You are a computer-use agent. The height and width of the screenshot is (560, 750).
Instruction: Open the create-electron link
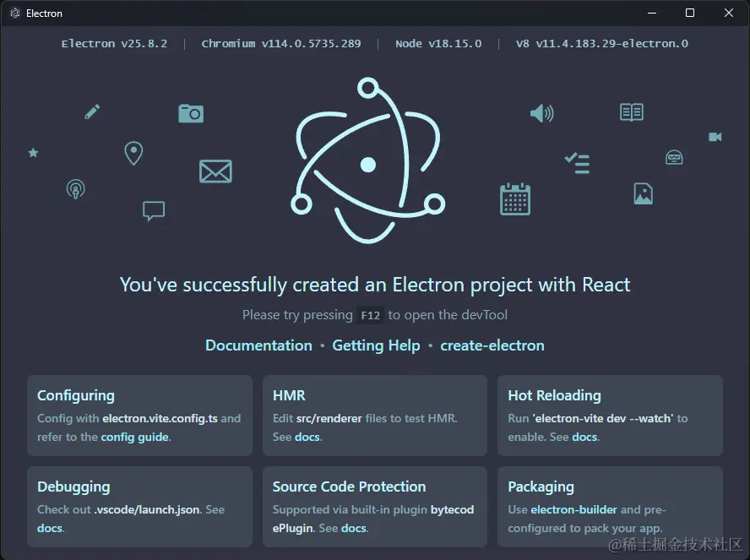[x=492, y=345]
